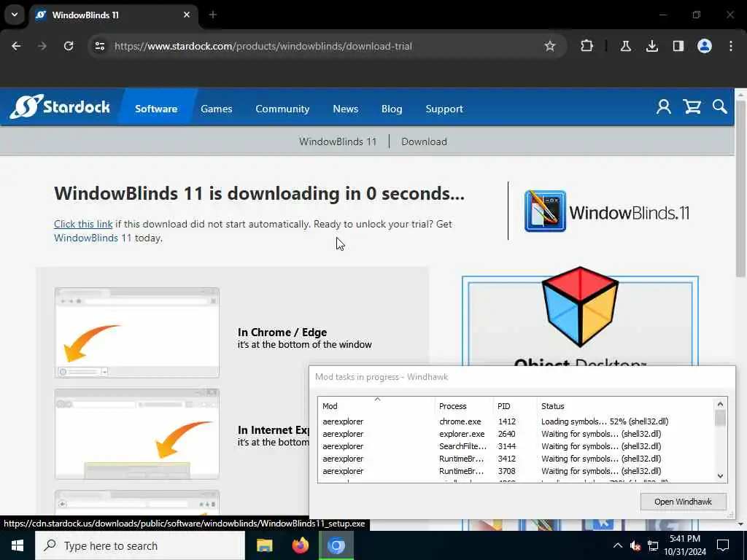
Task: Close the WindowBlinds 11 tab
Action: click(x=187, y=15)
